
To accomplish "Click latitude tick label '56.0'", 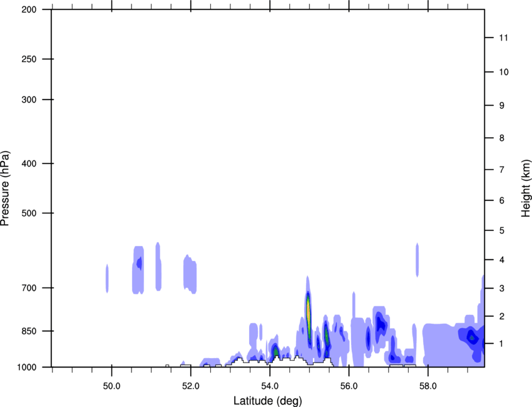I will point(349,386).
